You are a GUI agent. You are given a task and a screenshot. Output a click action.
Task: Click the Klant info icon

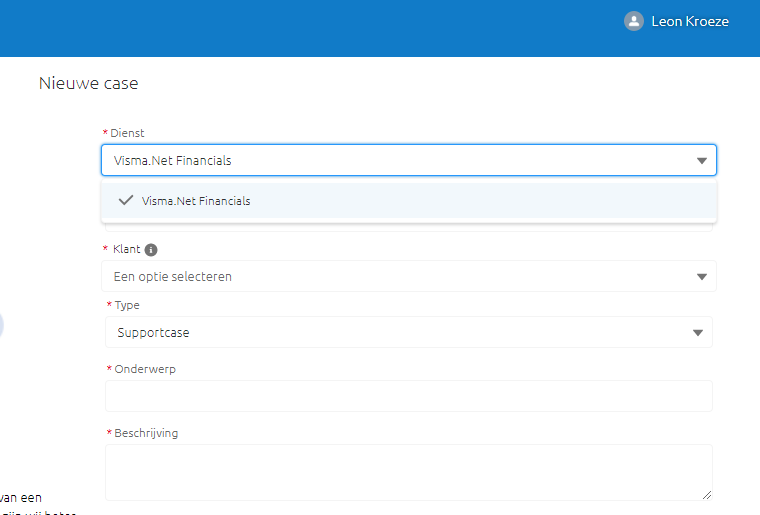pos(151,250)
